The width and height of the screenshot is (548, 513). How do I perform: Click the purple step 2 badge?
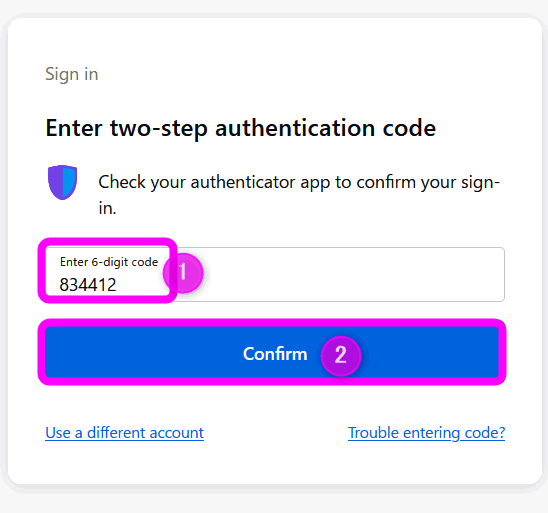click(341, 356)
